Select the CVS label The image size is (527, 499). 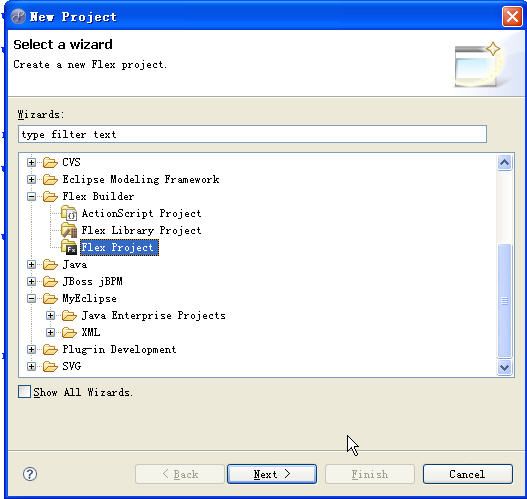71,163
